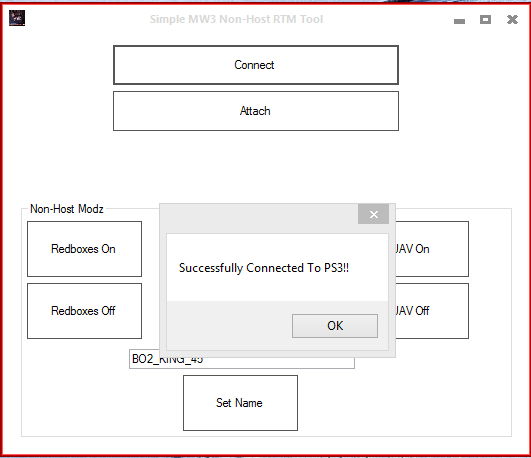Maximize the RTM Tool window
Image resolution: width=531 pixels, height=458 pixels.
point(485,19)
